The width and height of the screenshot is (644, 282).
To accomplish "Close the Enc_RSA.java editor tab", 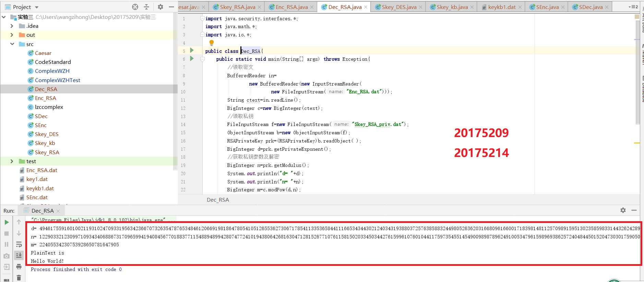I will coord(312,7).
